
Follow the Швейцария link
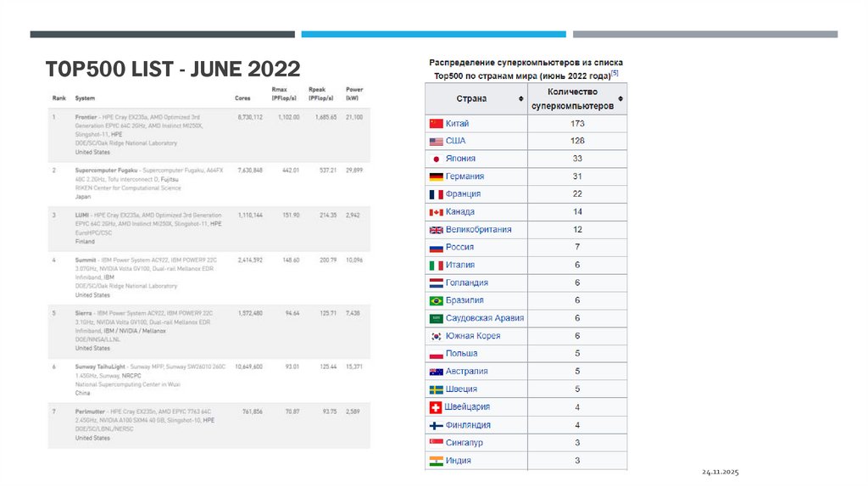click(467, 406)
